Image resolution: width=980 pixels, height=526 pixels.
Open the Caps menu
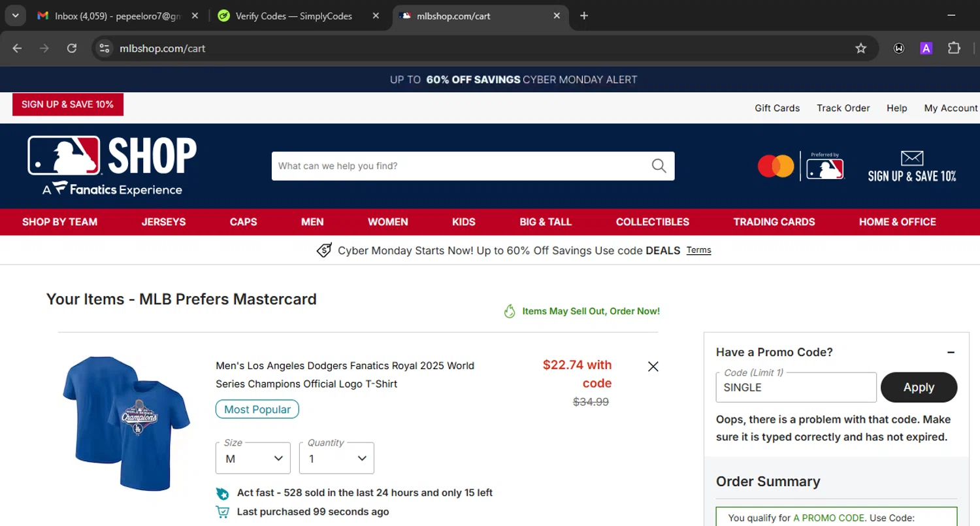[x=244, y=222]
